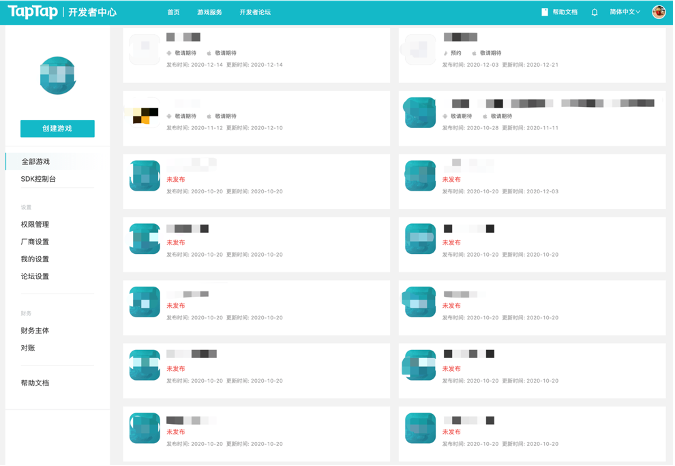
Task: Click the 创建游戏 button
Action: (57, 128)
